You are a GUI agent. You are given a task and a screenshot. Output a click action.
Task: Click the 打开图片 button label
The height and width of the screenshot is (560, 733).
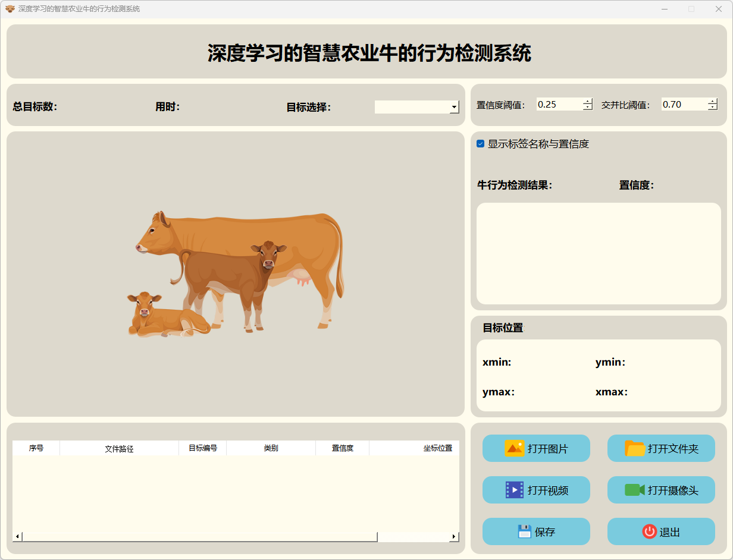pos(547,449)
